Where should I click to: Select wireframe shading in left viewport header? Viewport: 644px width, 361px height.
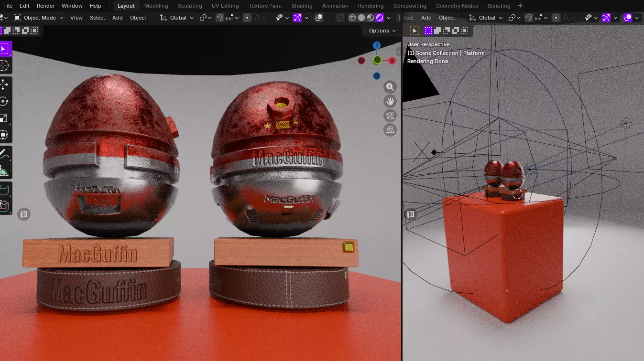(x=352, y=18)
